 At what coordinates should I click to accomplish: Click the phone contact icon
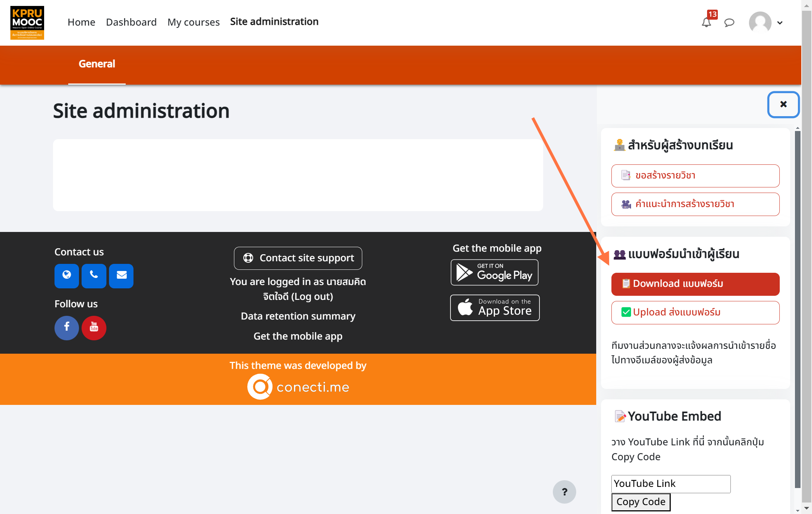94,276
